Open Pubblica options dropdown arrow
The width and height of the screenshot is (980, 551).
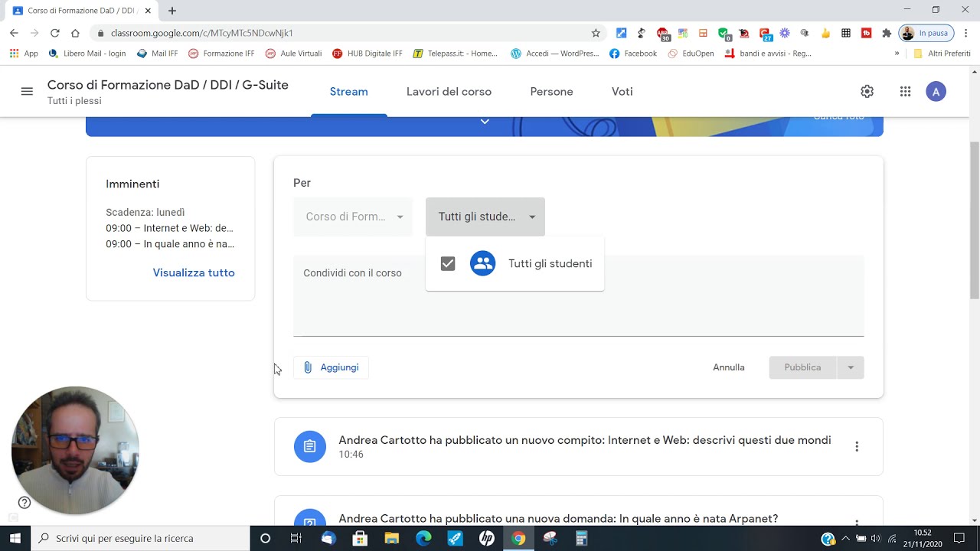click(x=850, y=367)
